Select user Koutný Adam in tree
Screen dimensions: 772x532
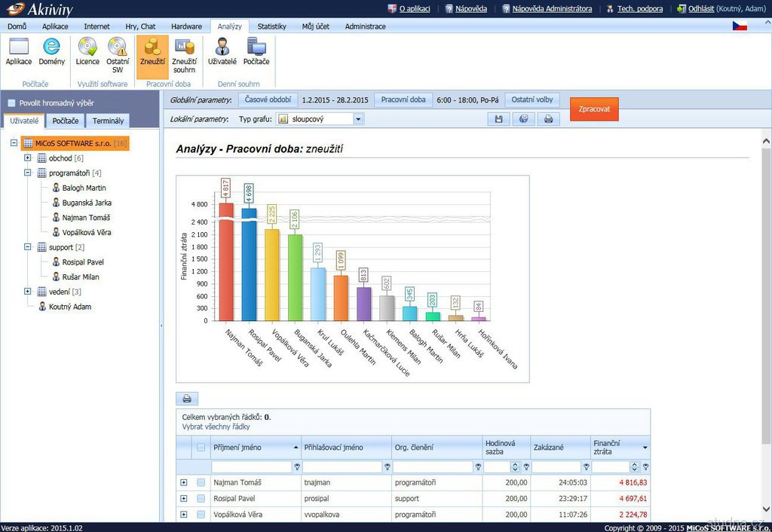[x=66, y=307]
